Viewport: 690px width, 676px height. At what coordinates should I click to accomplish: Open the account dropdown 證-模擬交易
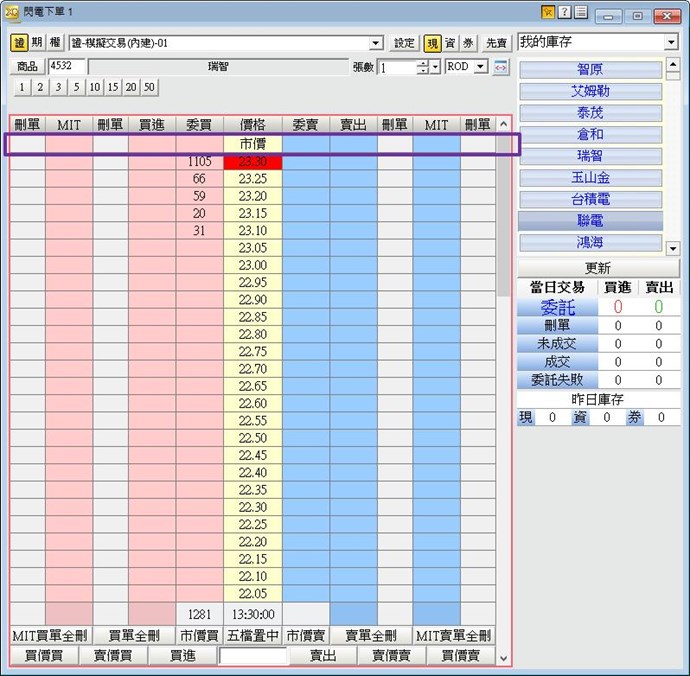(x=226, y=43)
